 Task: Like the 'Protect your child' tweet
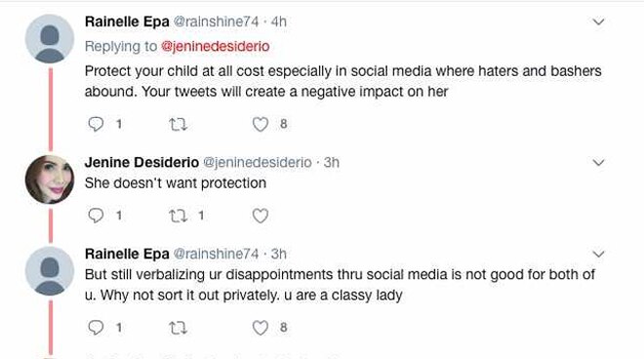coord(260,124)
